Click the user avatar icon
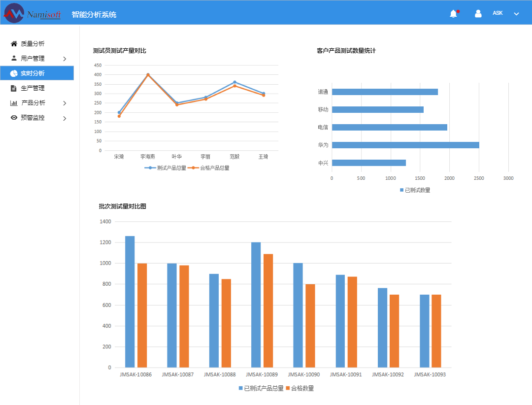 tap(478, 14)
